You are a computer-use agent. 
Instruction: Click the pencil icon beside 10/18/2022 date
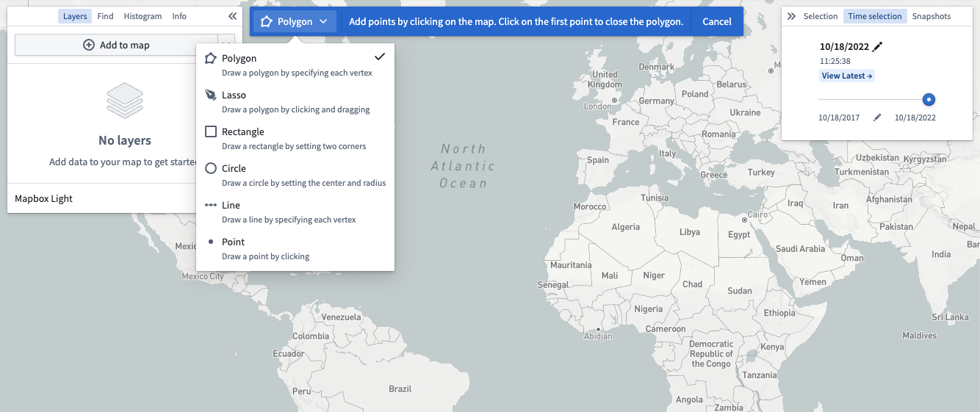pos(877,46)
